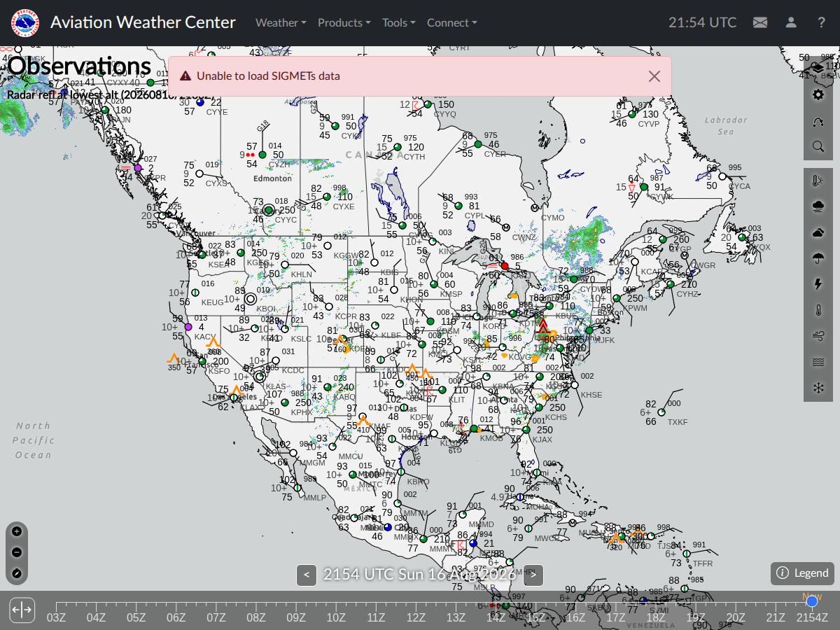Select the plain thermometer icon
The height and width of the screenshot is (630, 840).
tap(818, 310)
